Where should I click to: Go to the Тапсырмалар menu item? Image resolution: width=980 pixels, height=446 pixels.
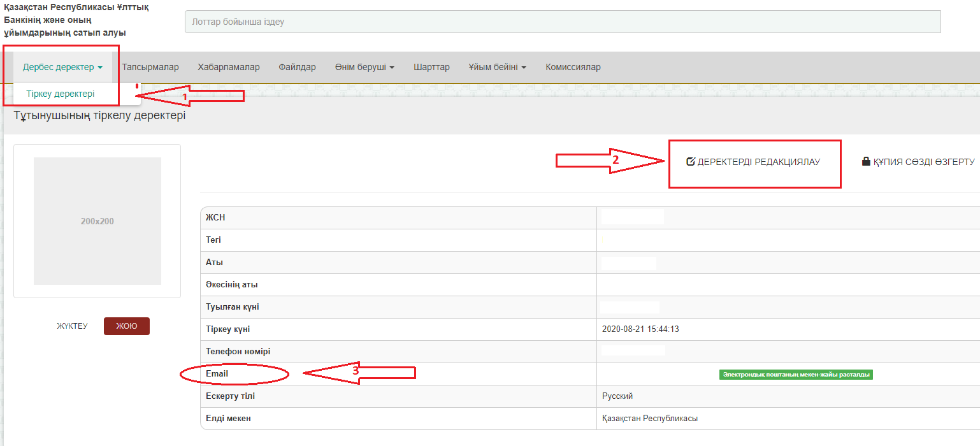(x=150, y=67)
